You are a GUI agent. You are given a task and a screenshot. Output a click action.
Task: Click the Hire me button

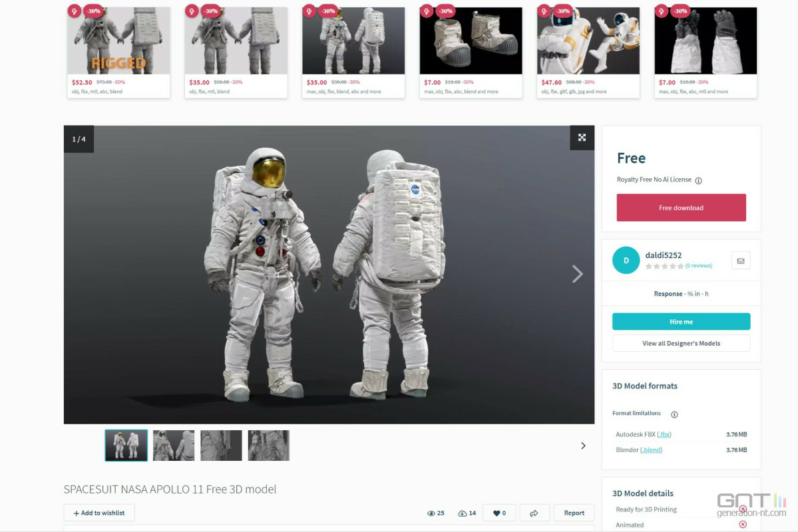681,321
